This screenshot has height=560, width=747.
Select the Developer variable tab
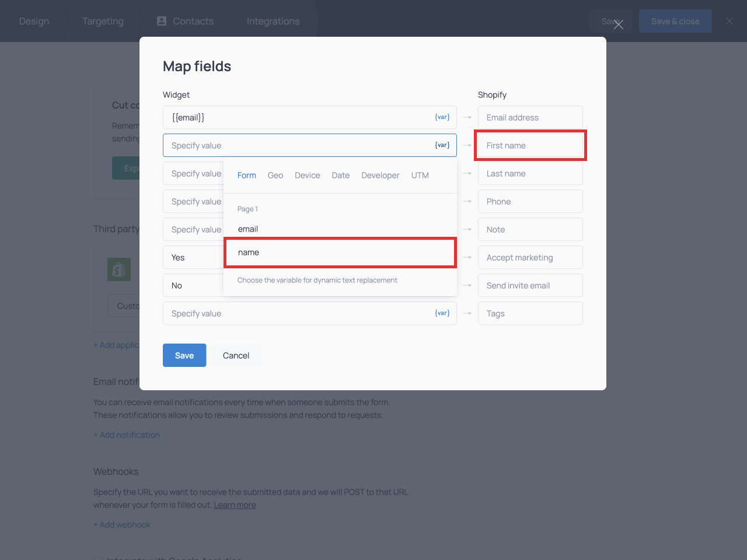(380, 176)
